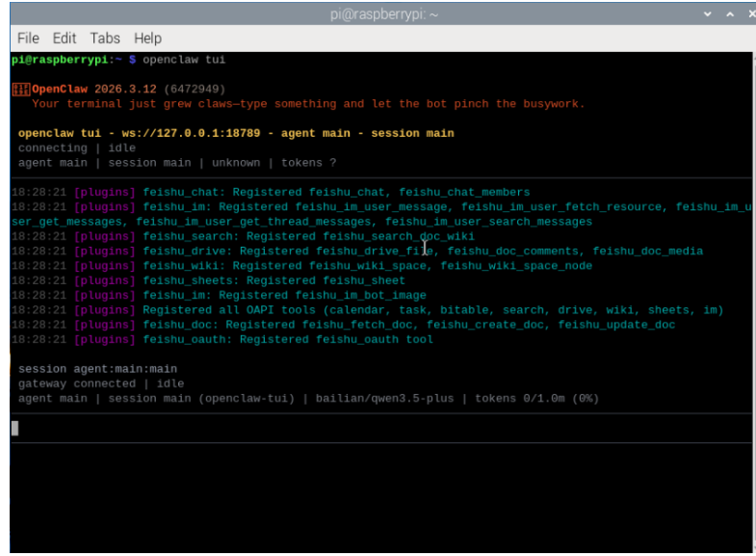Click the version text '2026.3.12'
Viewport: 756px width, 556px height.
click(x=125, y=90)
